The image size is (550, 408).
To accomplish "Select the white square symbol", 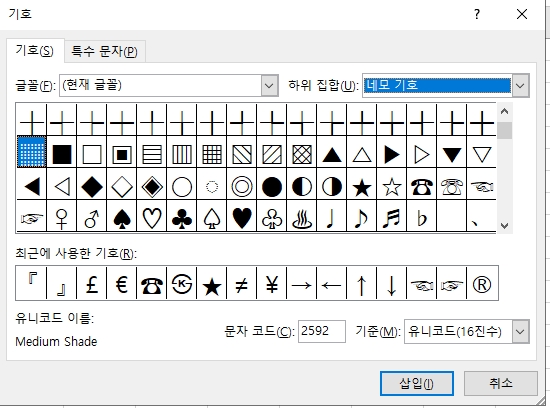I will coord(92,154).
